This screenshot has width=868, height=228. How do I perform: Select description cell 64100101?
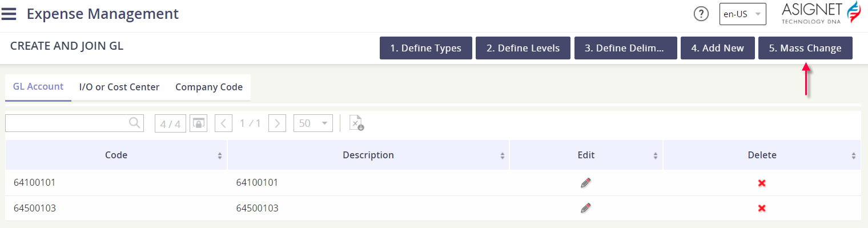(x=368, y=183)
